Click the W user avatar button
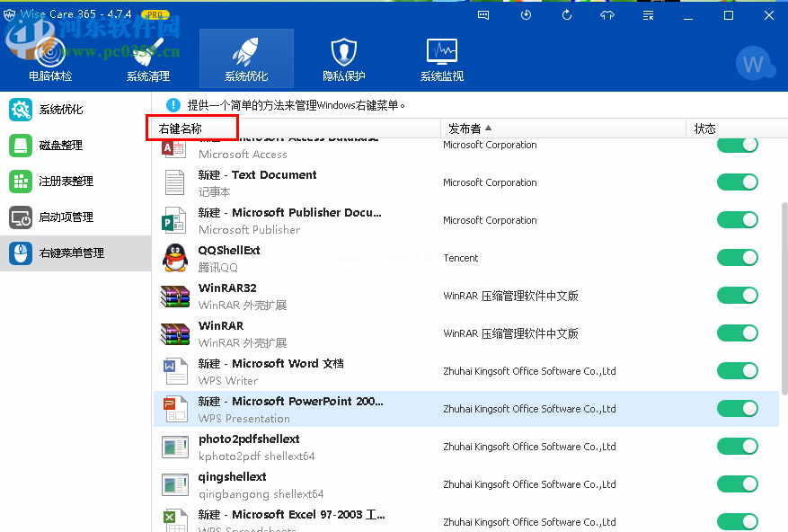The image size is (788, 532). pos(753,64)
